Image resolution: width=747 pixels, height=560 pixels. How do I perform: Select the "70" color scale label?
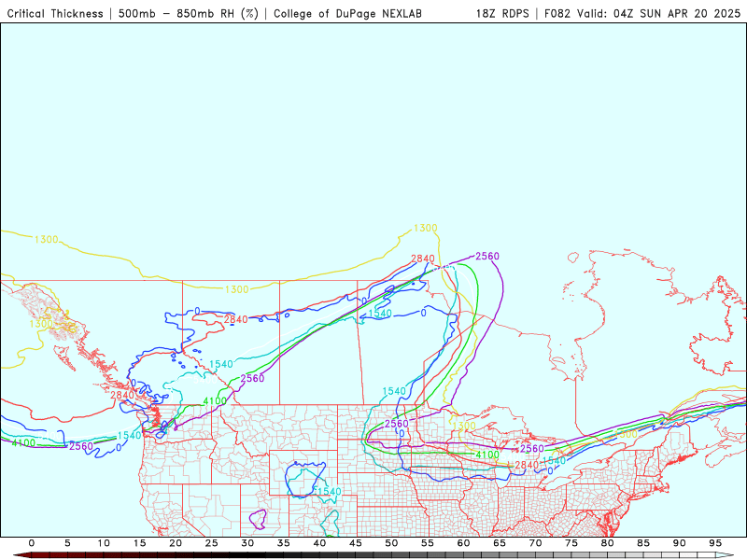[x=535, y=543]
